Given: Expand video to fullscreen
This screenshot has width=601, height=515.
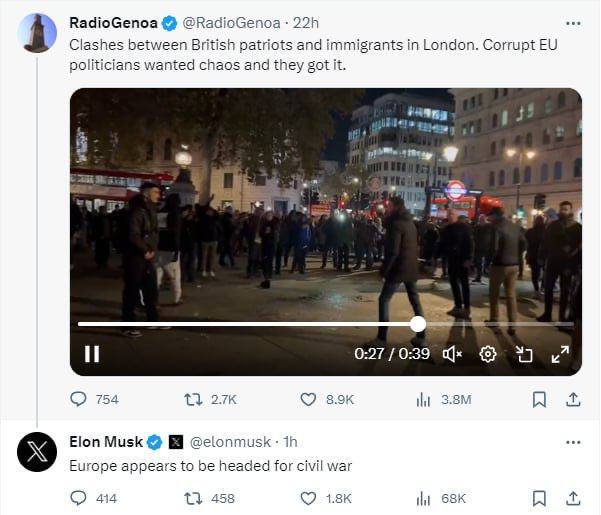Looking at the screenshot, I should [x=560, y=354].
